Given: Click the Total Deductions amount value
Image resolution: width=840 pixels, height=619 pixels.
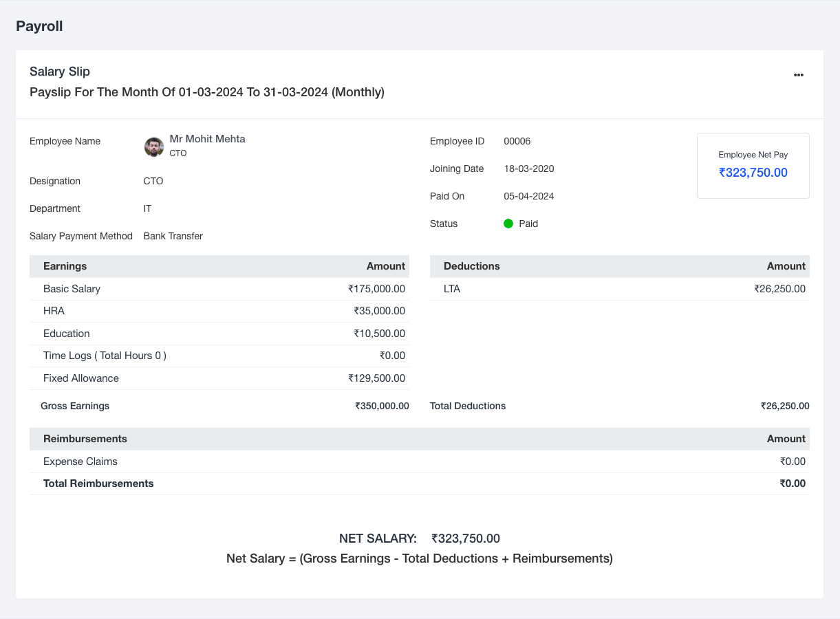Looking at the screenshot, I should pos(784,406).
